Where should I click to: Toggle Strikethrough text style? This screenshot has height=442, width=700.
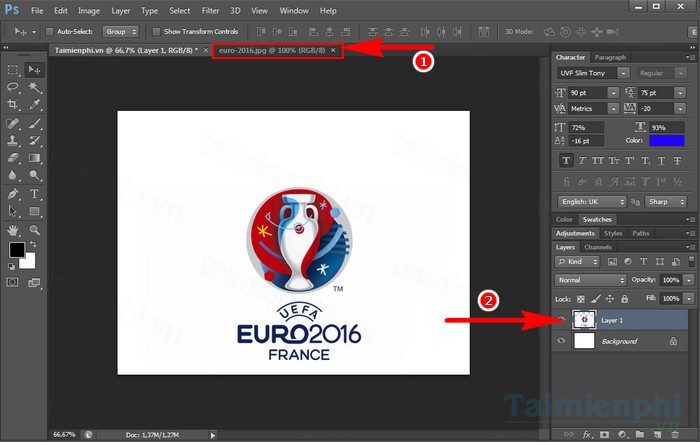677,161
